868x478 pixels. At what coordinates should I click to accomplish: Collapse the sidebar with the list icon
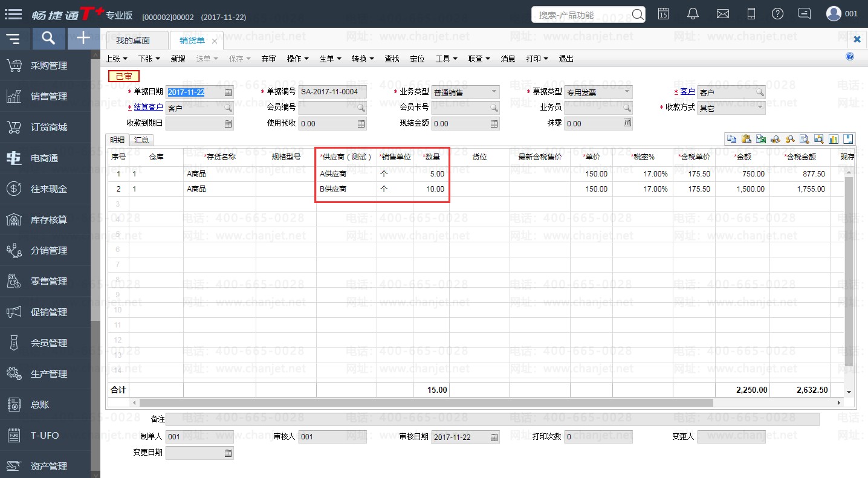point(13,39)
